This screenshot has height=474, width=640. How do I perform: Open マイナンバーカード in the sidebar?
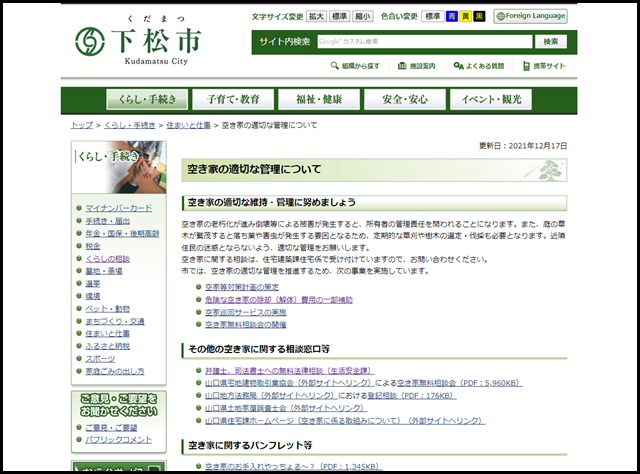click(119, 207)
